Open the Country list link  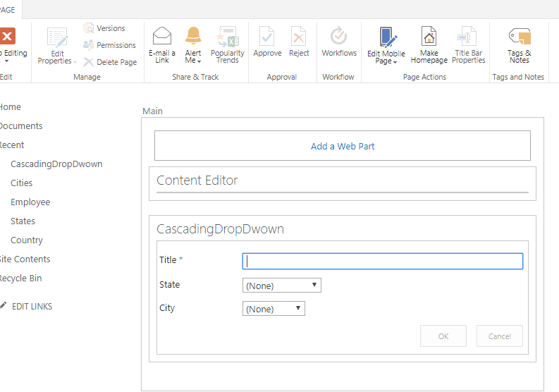point(27,240)
